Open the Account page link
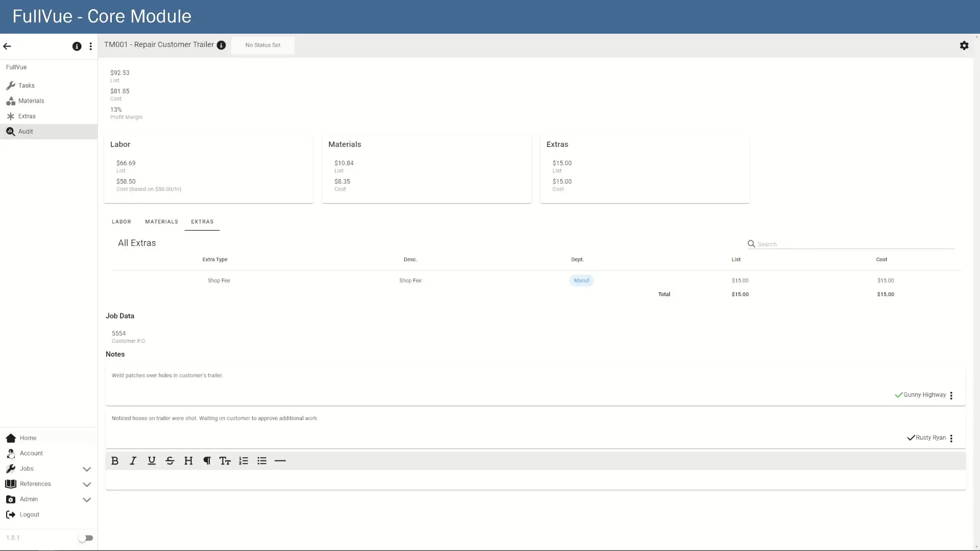The height and width of the screenshot is (551, 980). [x=48, y=454]
